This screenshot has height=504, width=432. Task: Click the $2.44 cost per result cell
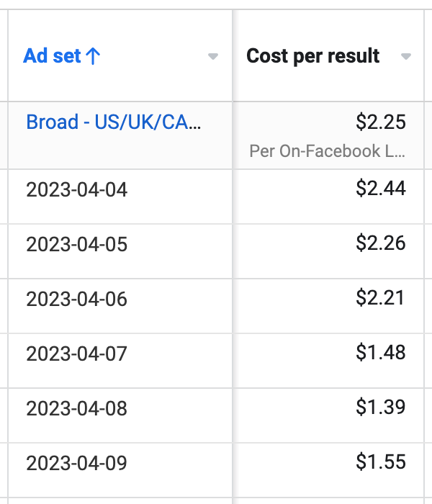point(380,189)
